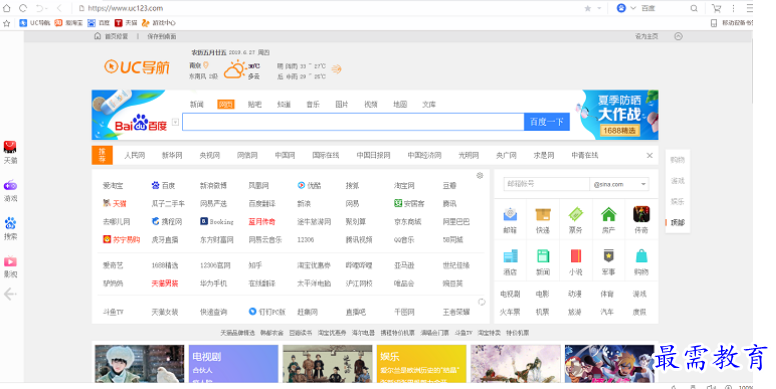Reload the page with refresh icon

coord(23,8)
